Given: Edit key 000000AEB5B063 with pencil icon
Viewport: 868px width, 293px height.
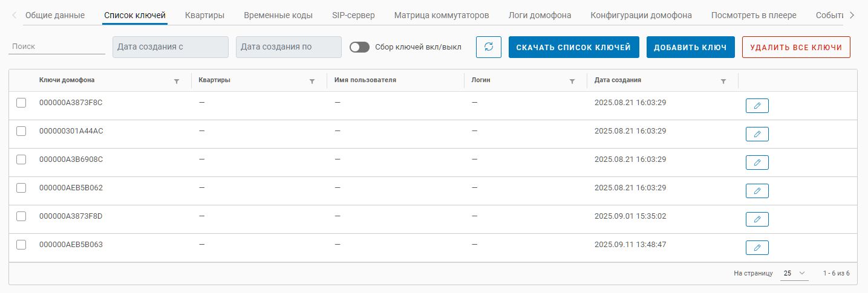Looking at the screenshot, I should (x=757, y=248).
